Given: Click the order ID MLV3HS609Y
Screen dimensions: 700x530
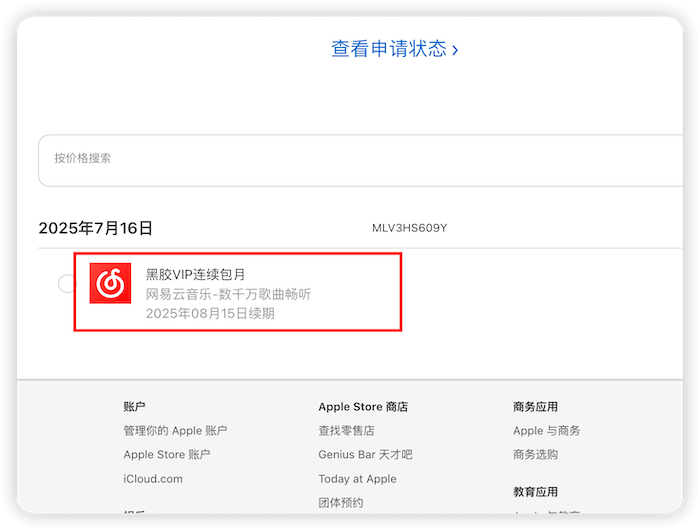Looking at the screenshot, I should click(x=409, y=228).
